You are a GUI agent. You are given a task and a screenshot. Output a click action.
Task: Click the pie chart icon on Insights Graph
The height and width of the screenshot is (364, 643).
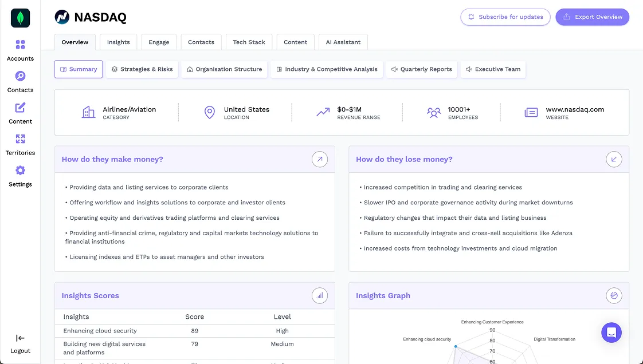(614, 296)
